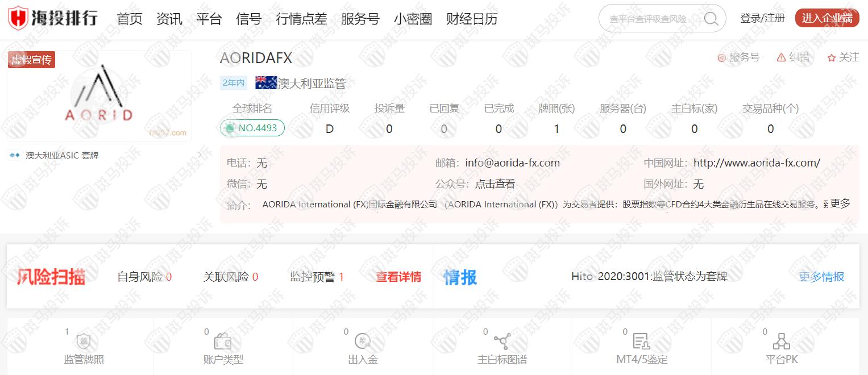Go to 财经日历 in navigation
868x375 pixels.
coord(472,19)
